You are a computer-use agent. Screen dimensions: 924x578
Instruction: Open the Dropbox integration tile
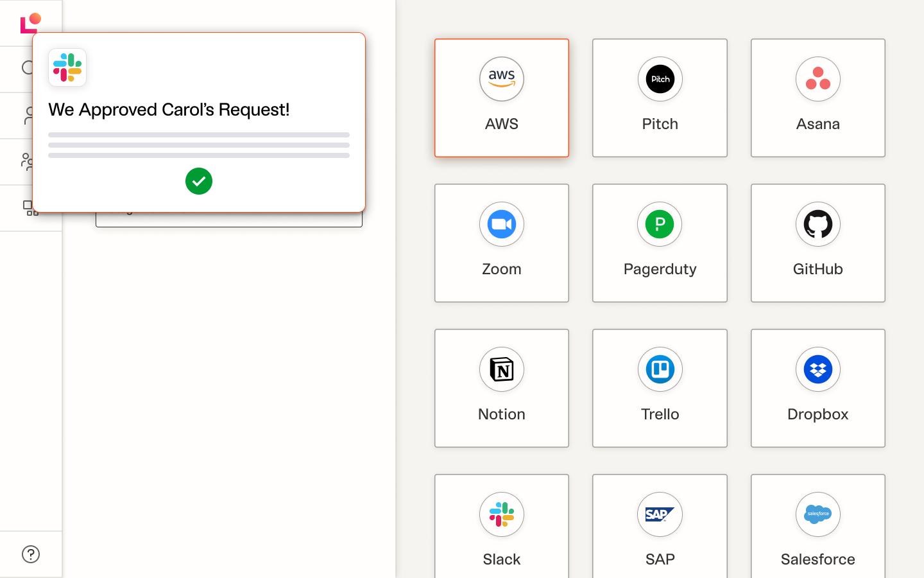pyautogui.click(x=818, y=388)
